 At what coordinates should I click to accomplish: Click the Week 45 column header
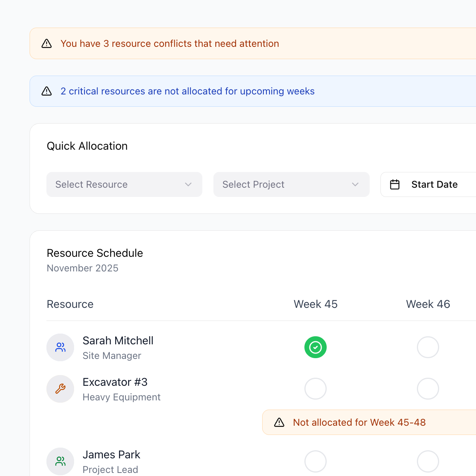(x=316, y=304)
